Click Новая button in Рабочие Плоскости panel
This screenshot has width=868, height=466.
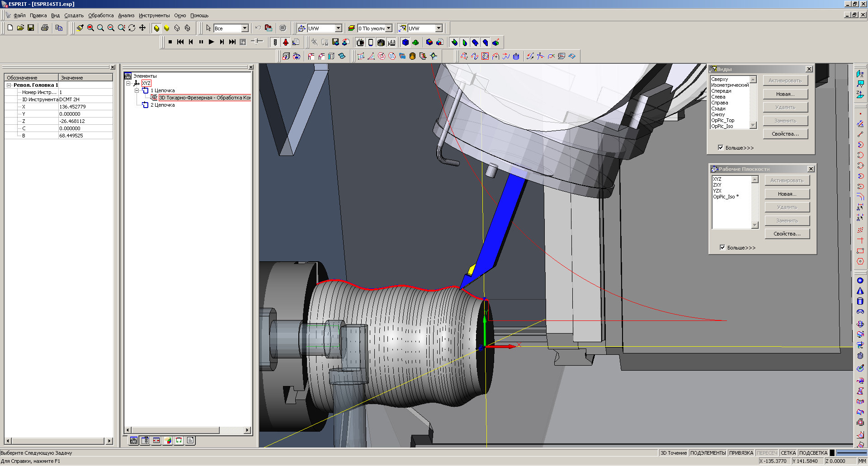pyautogui.click(x=787, y=194)
